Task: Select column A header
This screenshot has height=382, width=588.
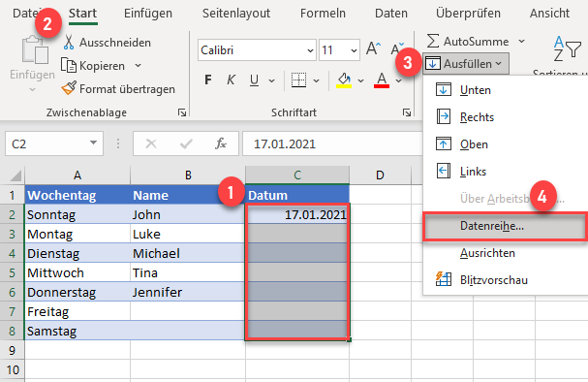Action: pos(77,175)
